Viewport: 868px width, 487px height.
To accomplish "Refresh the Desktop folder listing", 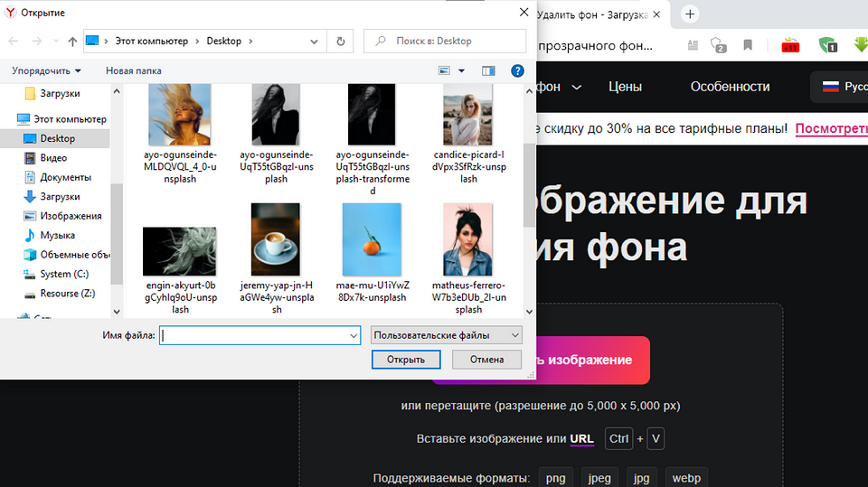I will (341, 42).
